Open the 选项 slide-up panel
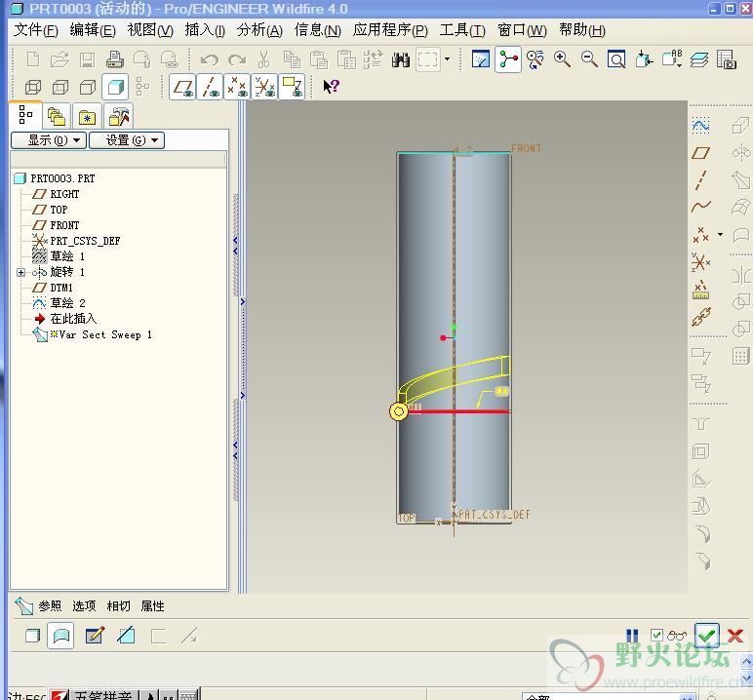753x700 pixels. point(84,605)
